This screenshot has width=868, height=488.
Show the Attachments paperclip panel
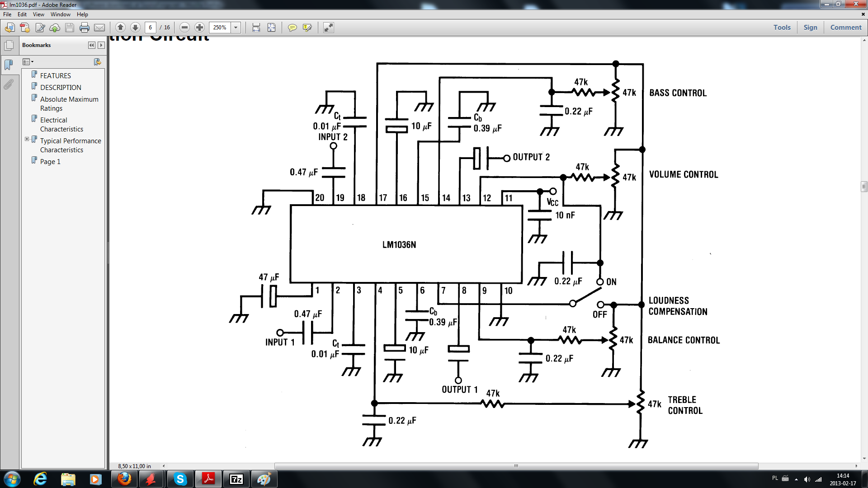tap(9, 84)
